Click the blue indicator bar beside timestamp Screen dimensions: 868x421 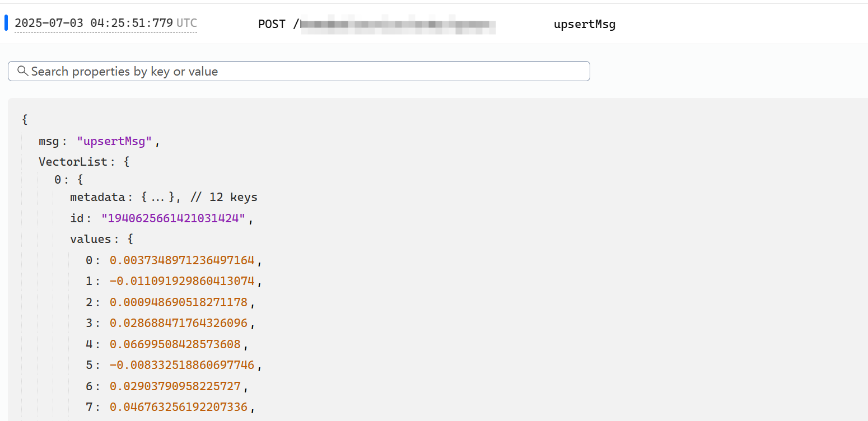tap(6, 23)
